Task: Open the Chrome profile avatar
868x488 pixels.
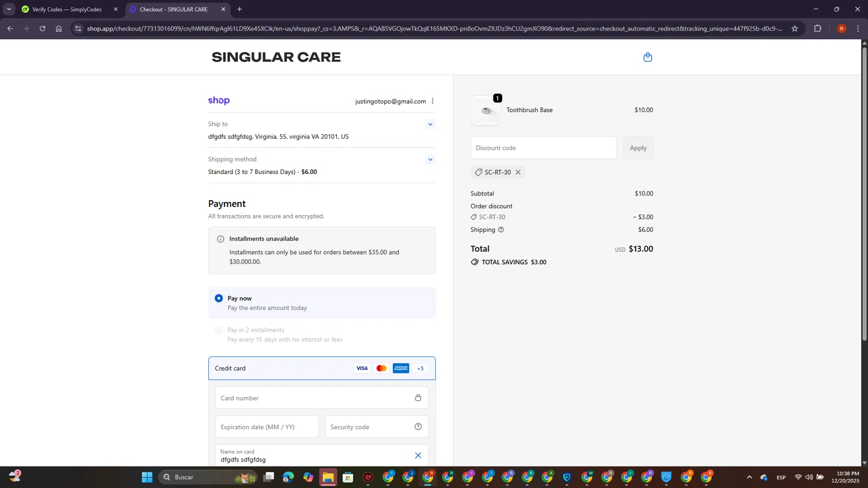Action: pyautogui.click(x=841, y=28)
